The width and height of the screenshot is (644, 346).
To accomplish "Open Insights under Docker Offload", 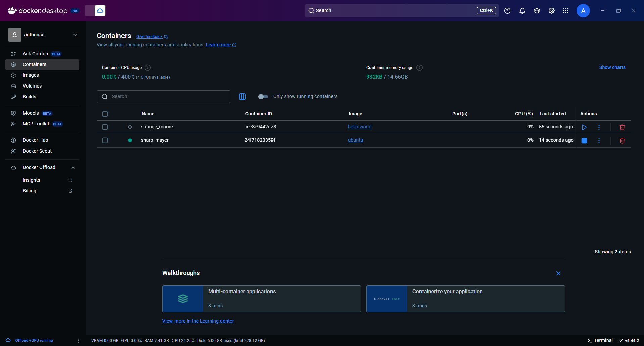I will (x=31, y=180).
